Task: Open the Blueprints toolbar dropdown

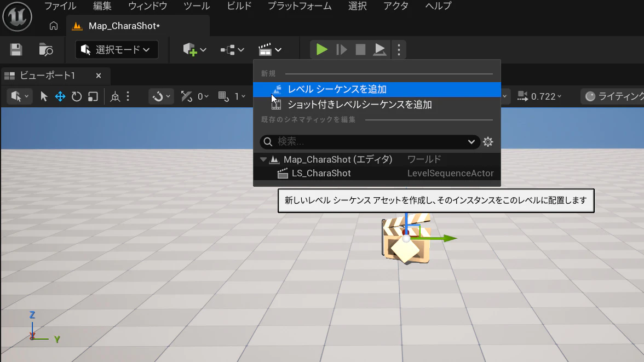Action: click(232, 50)
